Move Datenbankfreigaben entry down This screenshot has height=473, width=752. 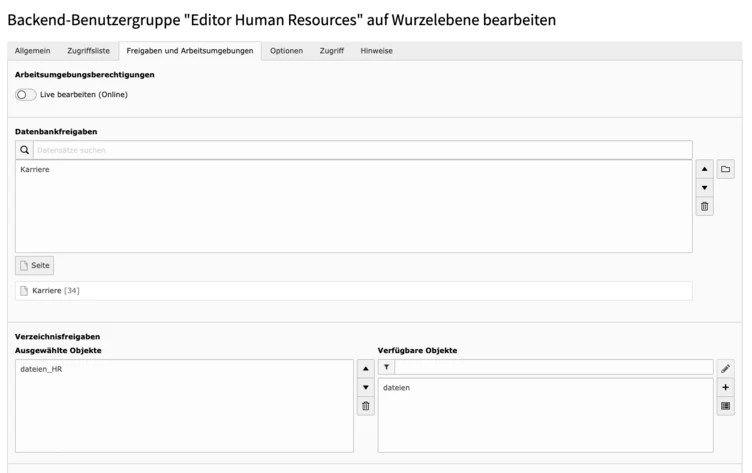tap(705, 188)
